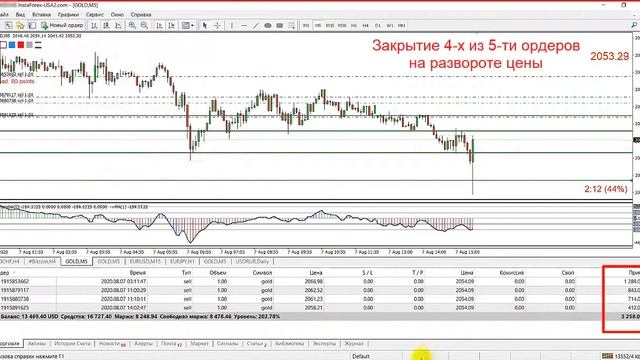Open the Графики menu
This screenshot has height=360, width=640.
pyautogui.click(x=68, y=15)
